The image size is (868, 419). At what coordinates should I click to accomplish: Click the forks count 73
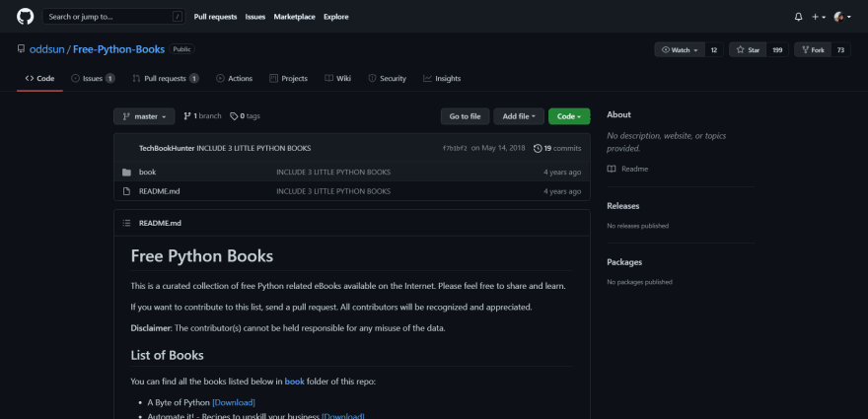[x=840, y=50]
